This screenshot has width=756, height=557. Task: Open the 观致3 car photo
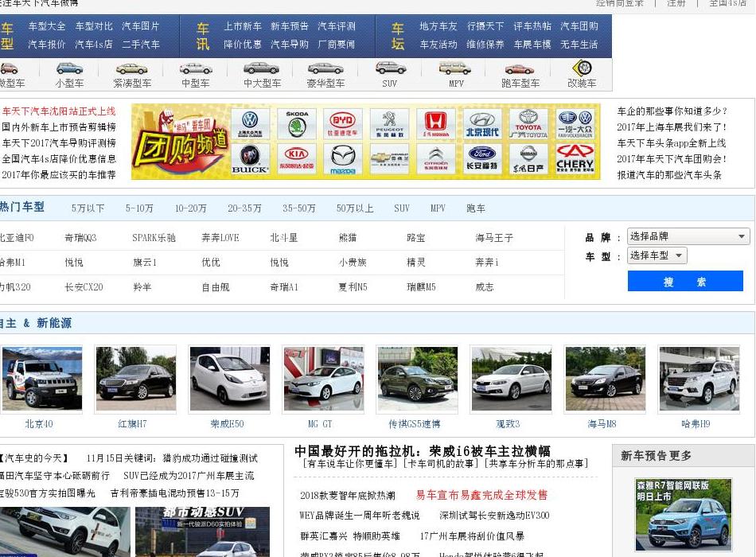(512, 379)
